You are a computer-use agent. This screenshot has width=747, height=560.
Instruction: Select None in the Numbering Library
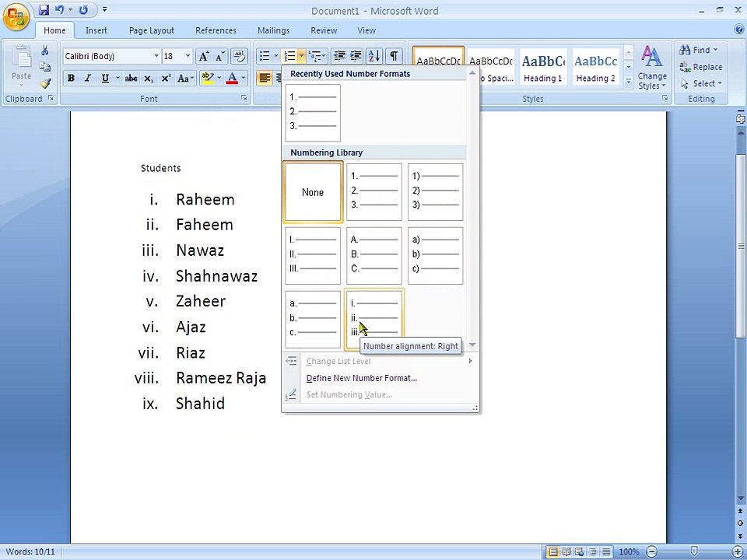coord(313,192)
